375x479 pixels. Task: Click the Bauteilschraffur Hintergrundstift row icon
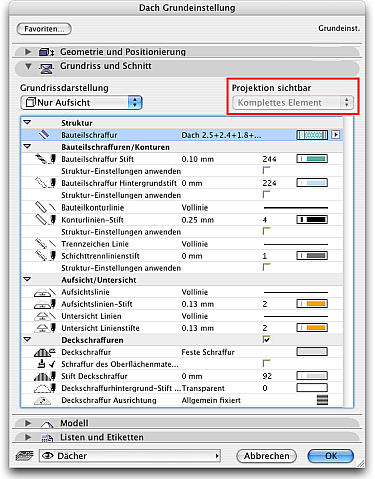tap(45, 183)
